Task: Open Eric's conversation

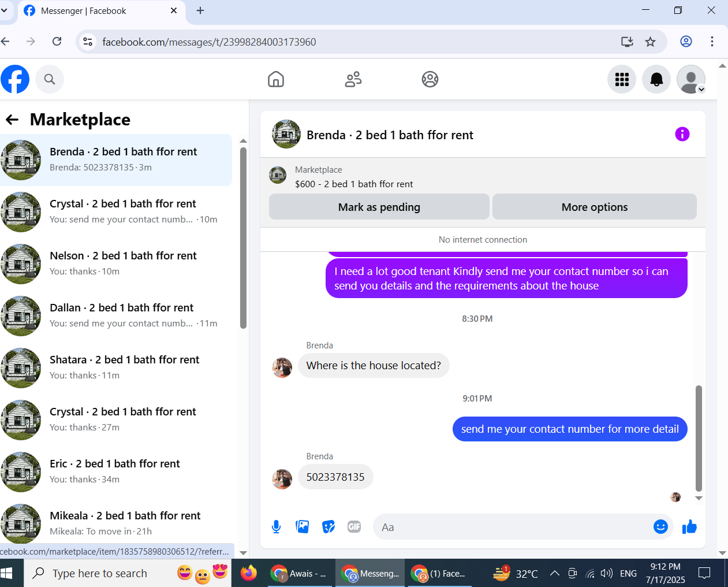Action: [x=116, y=472]
